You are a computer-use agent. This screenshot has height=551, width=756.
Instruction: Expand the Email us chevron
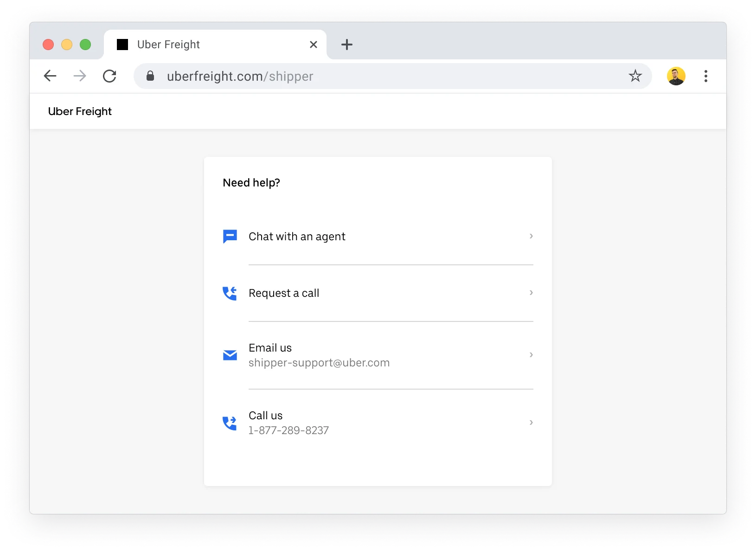[531, 355]
